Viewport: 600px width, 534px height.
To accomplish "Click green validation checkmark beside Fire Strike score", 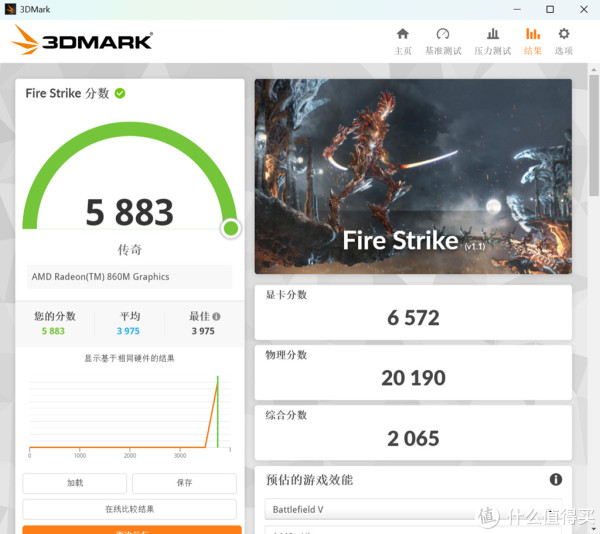I will pyautogui.click(x=120, y=93).
